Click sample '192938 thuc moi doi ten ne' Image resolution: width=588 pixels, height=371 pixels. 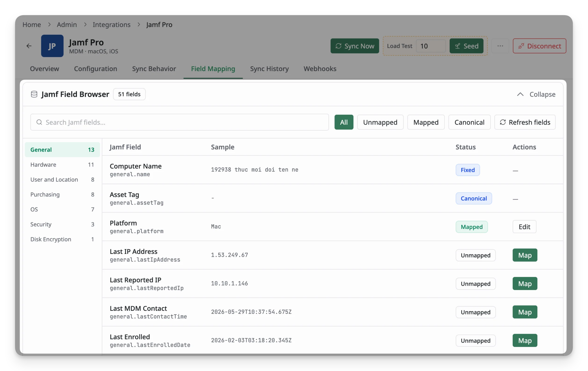pyautogui.click(x=254, y=170)
